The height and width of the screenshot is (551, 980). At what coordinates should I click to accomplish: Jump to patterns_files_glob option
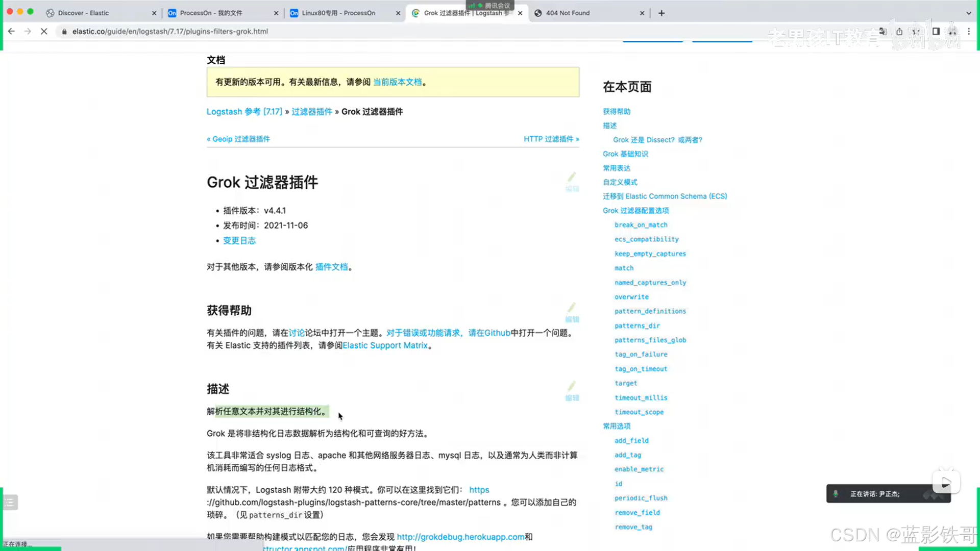[x=650, y=340]
